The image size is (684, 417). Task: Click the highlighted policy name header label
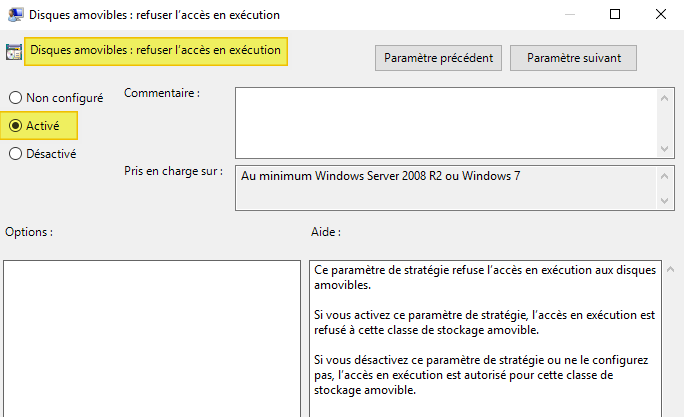(156, 50)
